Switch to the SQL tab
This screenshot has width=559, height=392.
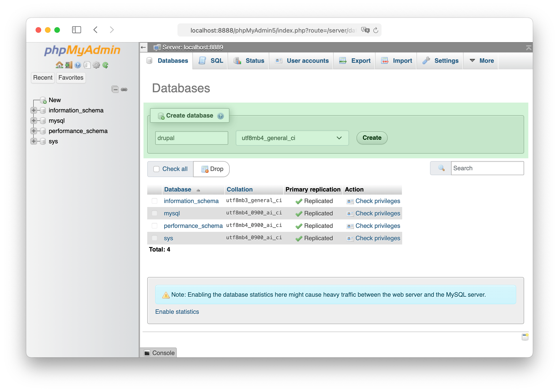211,61
